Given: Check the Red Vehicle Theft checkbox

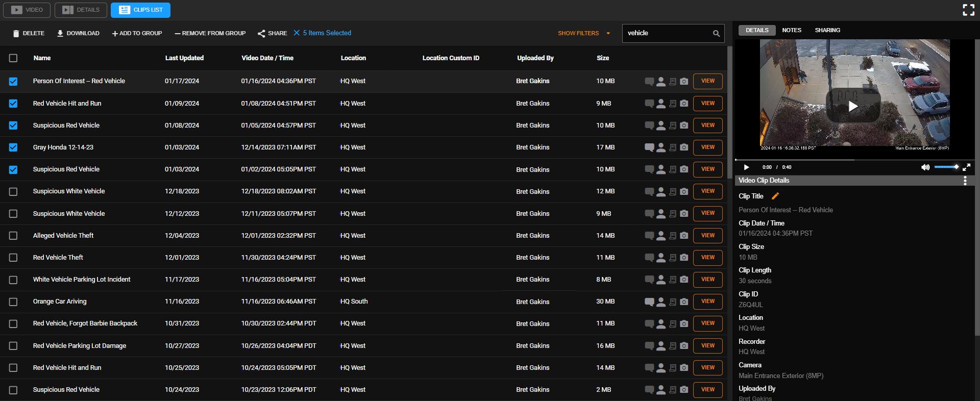Looking at the screenshot, I should (x=13, y=258).
